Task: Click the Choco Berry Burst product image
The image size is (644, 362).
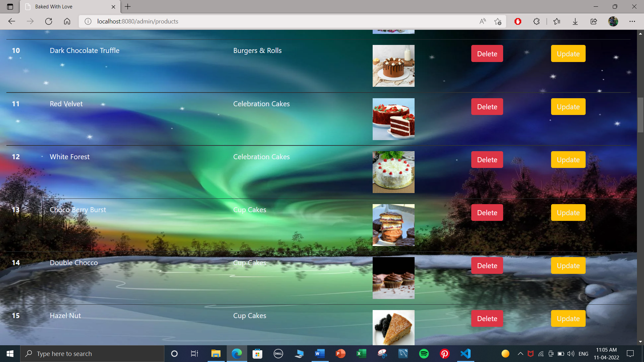Action: point(393,225)
